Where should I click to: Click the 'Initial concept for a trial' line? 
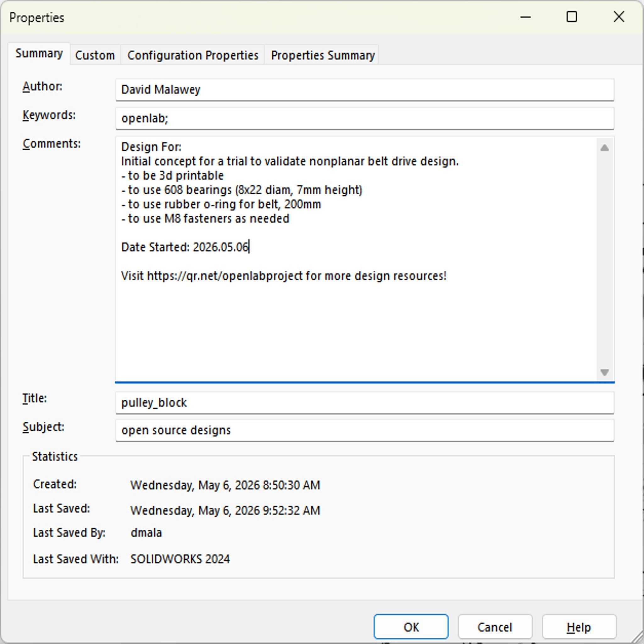(x=290, y=161)
